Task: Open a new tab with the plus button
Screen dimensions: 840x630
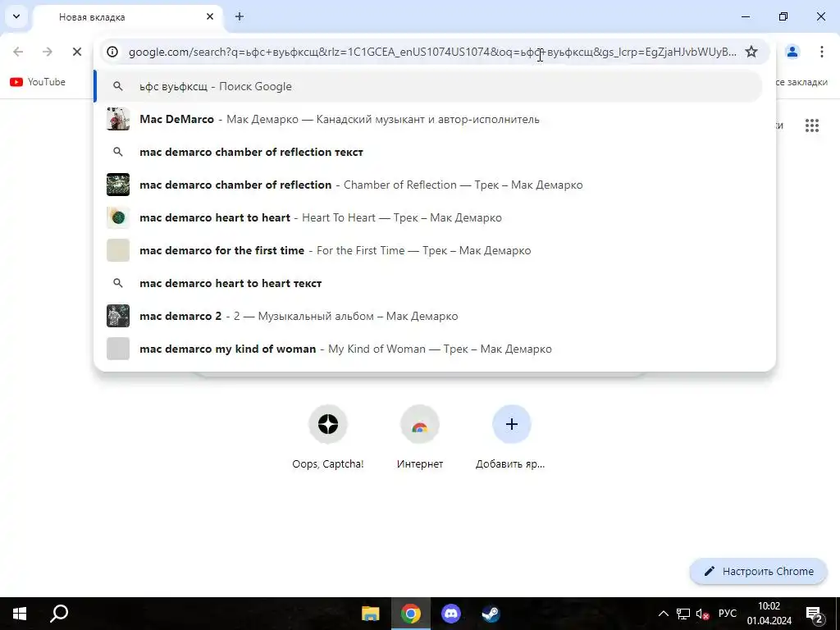Action: point(240,16)
